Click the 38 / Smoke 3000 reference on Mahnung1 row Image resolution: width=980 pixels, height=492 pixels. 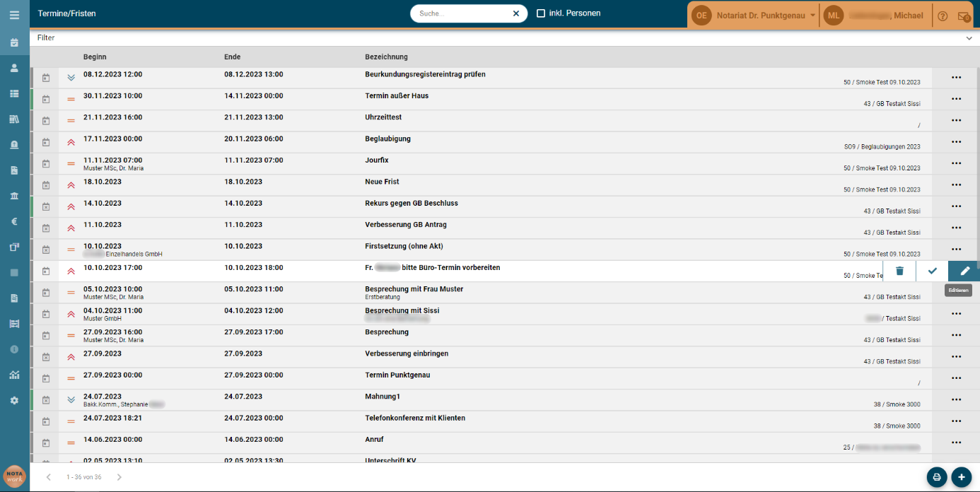tap(897, 404)
